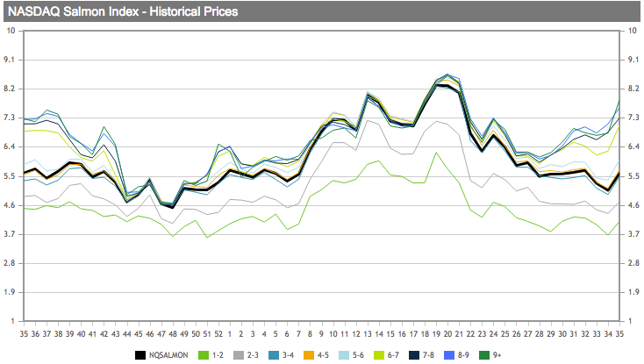The width and height of the screenshot is (644, 364).
Task: Click the right axis value 10
Action: tap(633, 31)
